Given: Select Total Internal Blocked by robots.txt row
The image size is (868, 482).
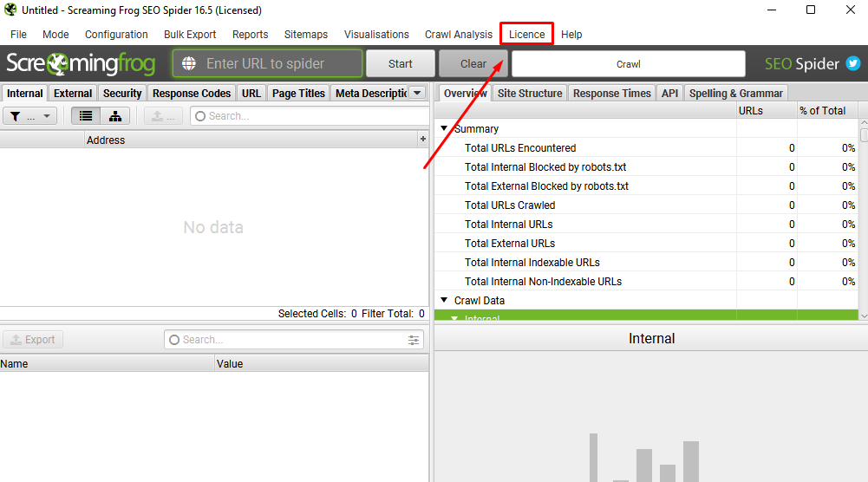Looking at the screenshot, I should coord(647,167).
